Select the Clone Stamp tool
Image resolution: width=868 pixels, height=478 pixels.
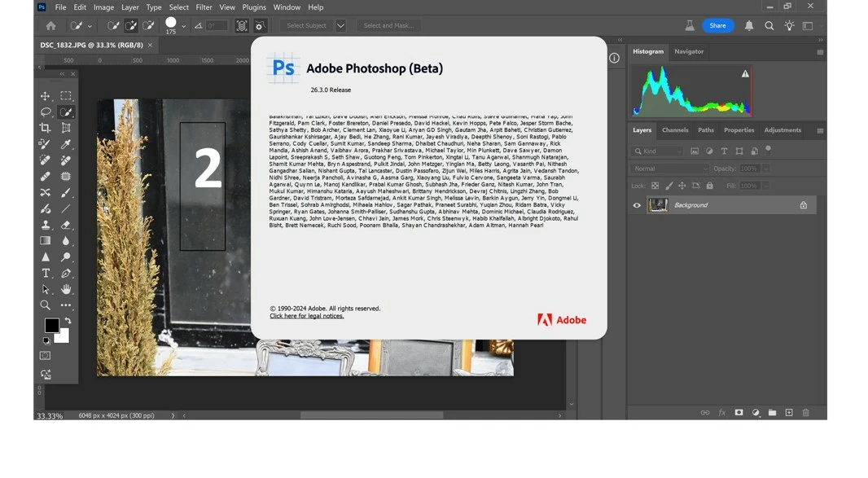(x=46, y=225)
